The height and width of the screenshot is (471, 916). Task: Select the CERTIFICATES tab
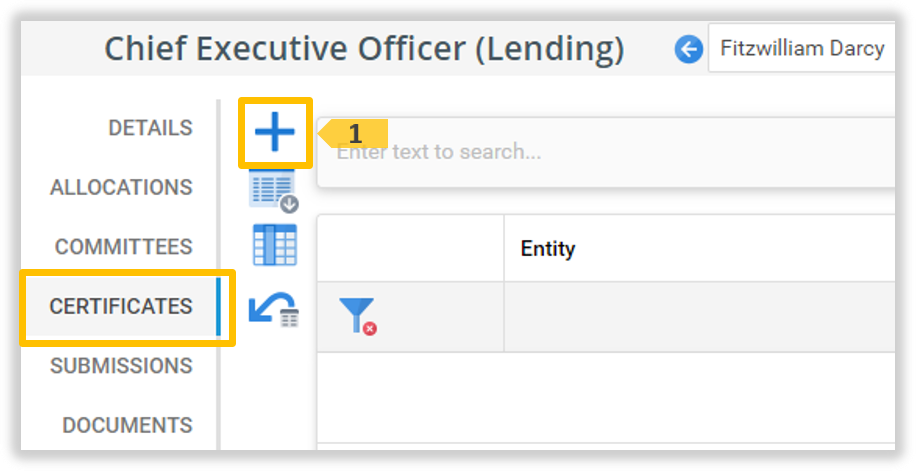pyautogui.click(x=121, y=306)
